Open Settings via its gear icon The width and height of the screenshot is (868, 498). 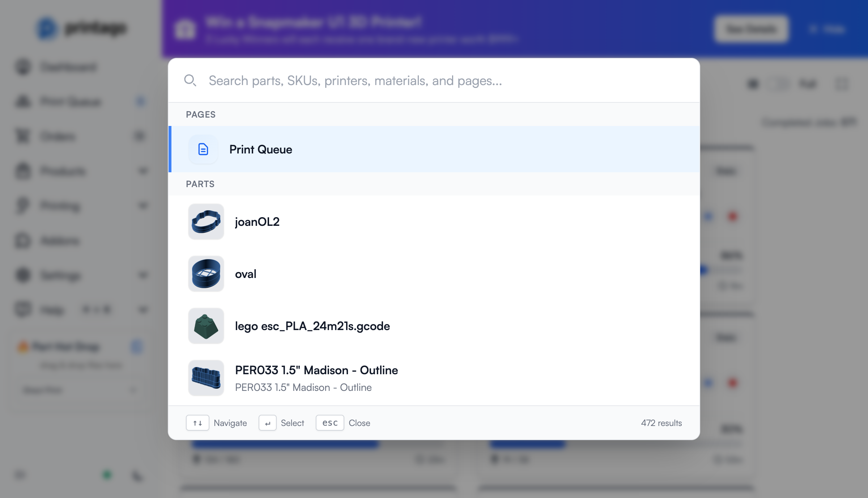[x=22, y=275]
